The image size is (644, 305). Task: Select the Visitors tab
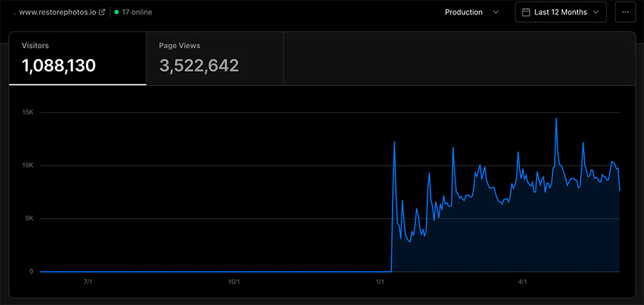click(x=78, y=58)
